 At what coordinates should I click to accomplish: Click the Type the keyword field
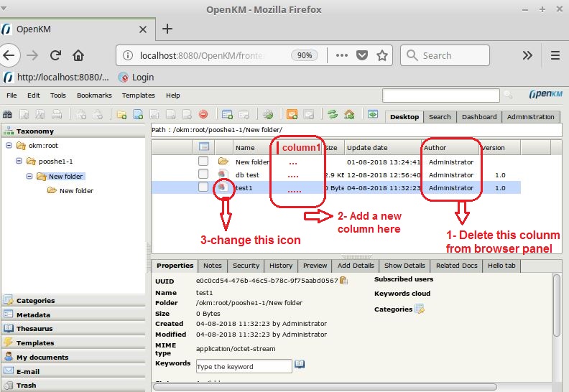244,366
